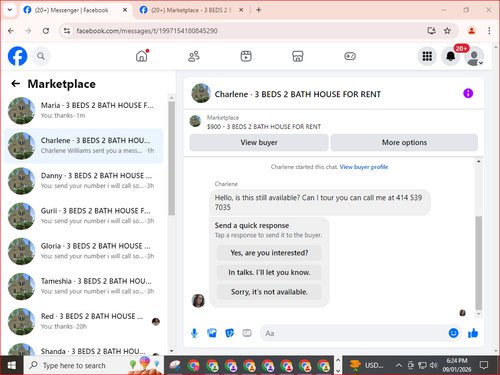This screenshot has height=375, width=500.
Task: Click the microphone voice clip icon
Action: pos(194,333)
